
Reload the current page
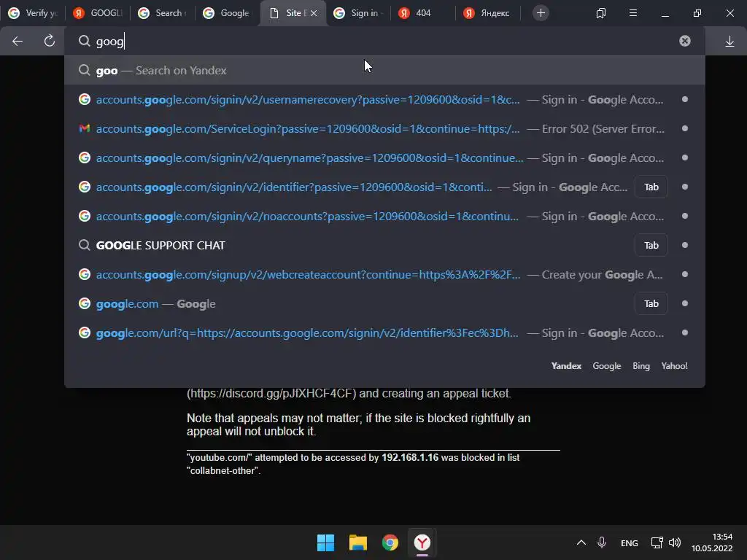(50, 41)
